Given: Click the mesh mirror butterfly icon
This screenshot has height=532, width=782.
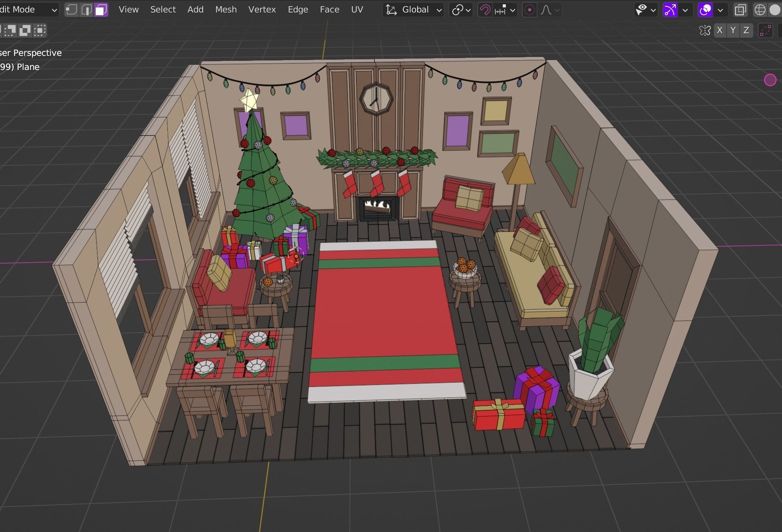Looking at the screenshot, I should [705, 30].
